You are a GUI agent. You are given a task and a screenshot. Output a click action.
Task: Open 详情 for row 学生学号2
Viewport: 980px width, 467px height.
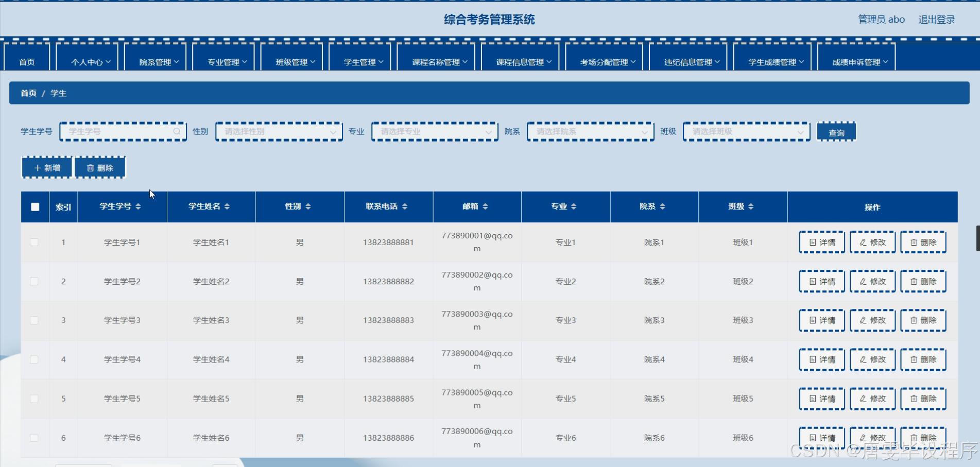click(x=822, y=282)
